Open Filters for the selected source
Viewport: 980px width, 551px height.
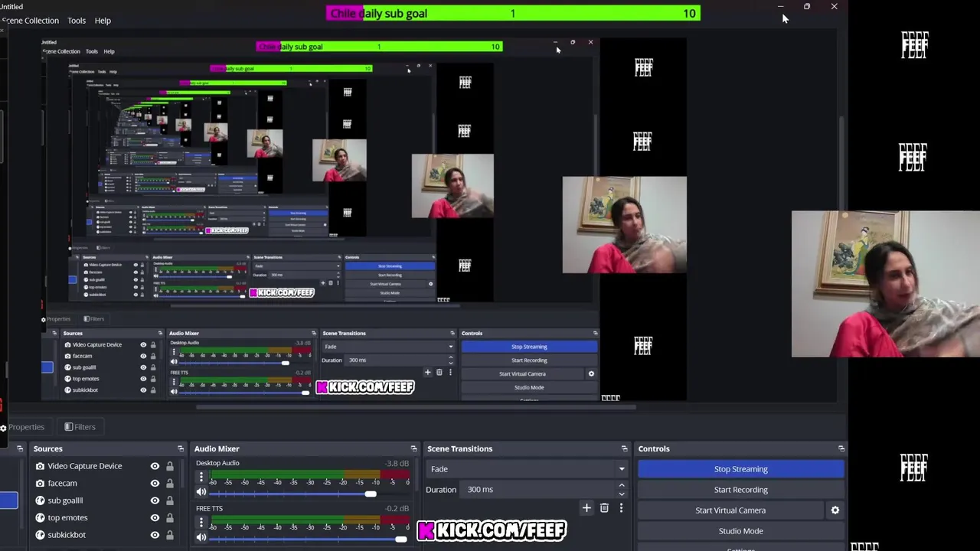[x=80, y=427]
